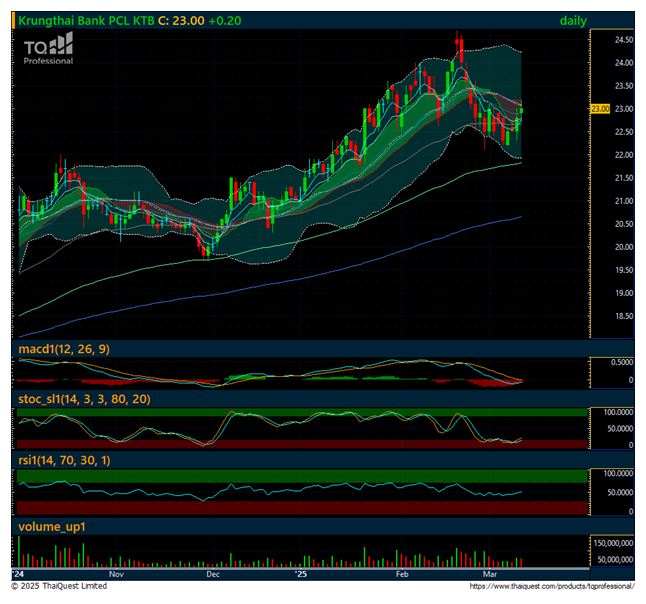This screenshot has height=604, width=646.
Task: Click the '25 year axis label
Action: 302,574
